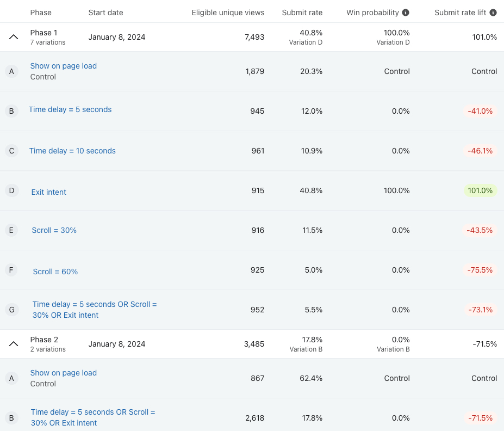Viewport: 504px width, 431px height.
Task: Click the green 101.0% lift badge for Exit intent
Action: click(x=480, y=190)
